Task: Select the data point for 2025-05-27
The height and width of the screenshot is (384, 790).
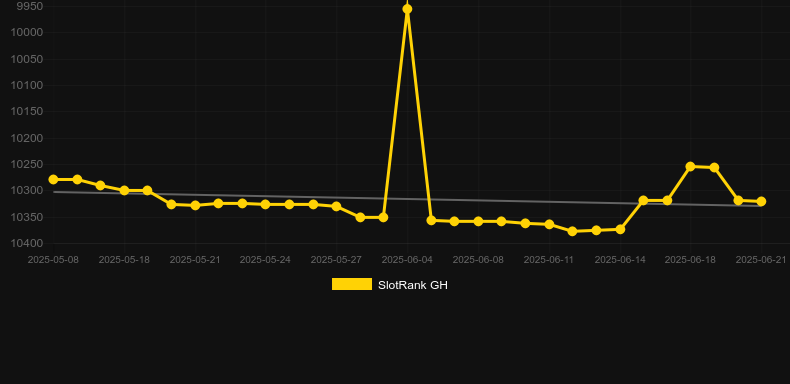Action: coord(337,206)
